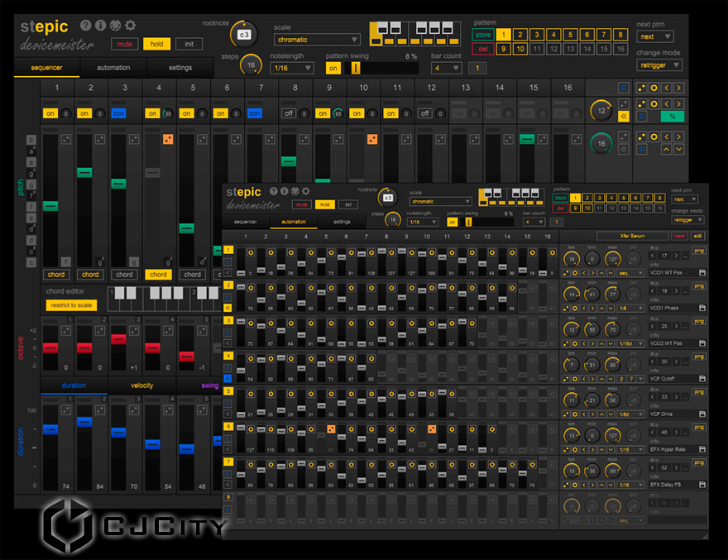Open the chromatic scale dropdown in back window
This screenshot has width=728, height=560.
click(317, 40)
